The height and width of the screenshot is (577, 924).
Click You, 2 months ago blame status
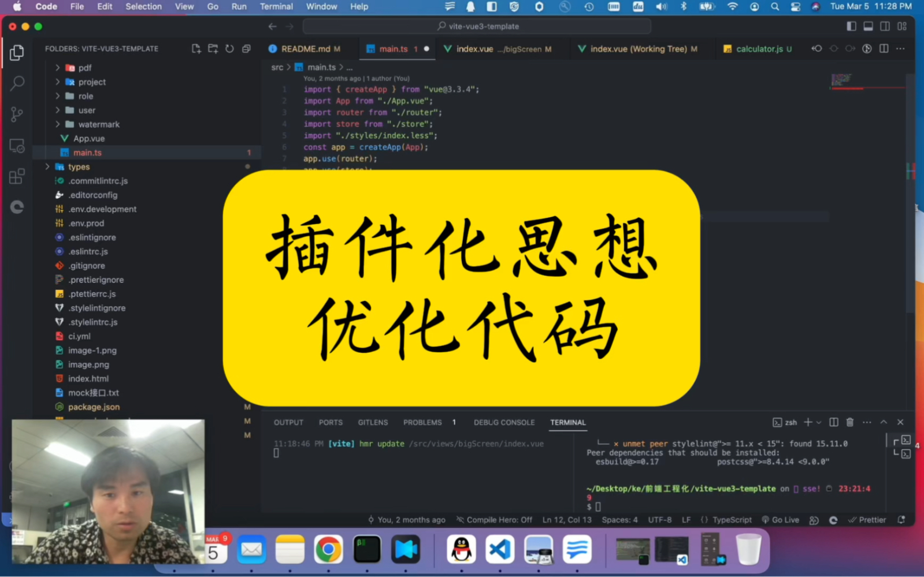click(406, 520)
